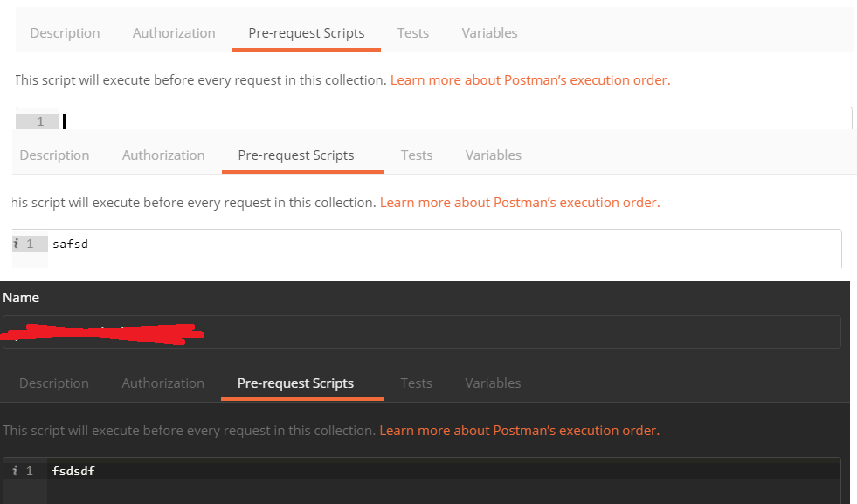Select the Description tab at the top
The width and height of the screenshot is (857, 504).
coord(65,32)
